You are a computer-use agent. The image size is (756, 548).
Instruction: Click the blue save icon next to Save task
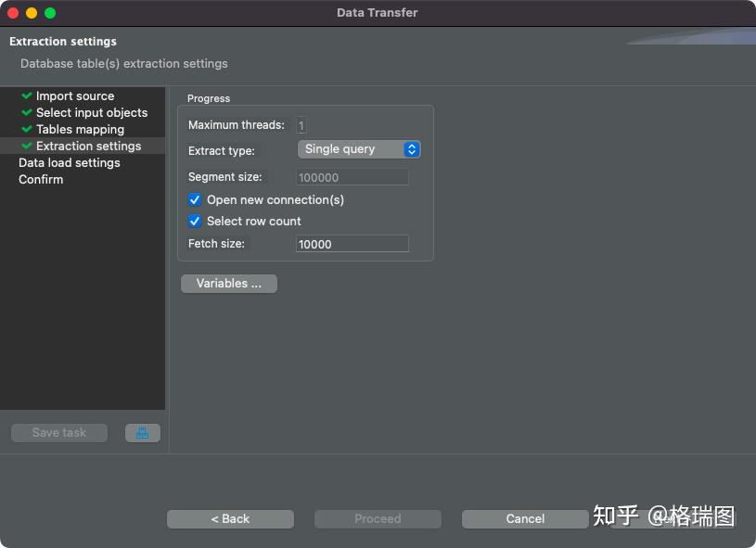tap(142, 432)
